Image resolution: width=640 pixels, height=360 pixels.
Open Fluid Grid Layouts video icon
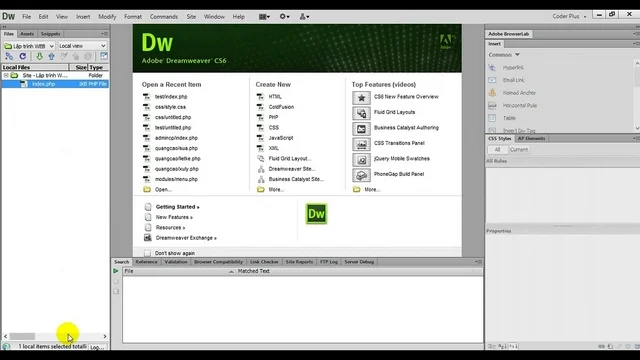point(361,113)
